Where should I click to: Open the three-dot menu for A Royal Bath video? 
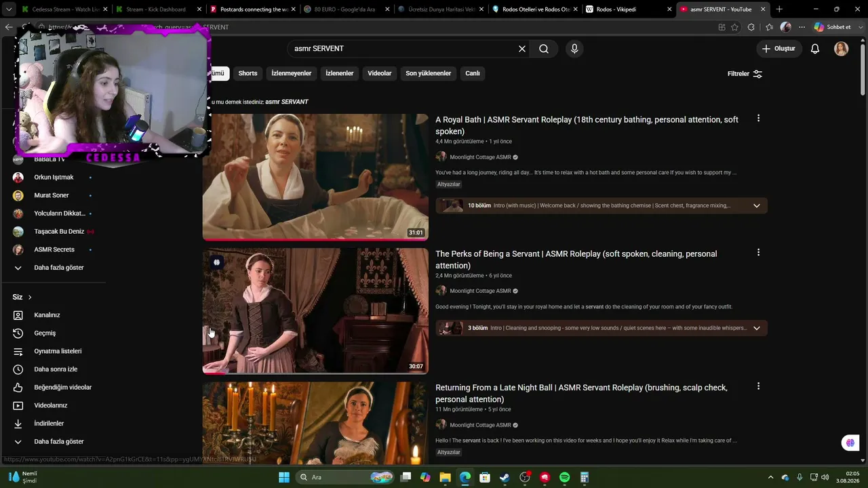click(758, 119)
